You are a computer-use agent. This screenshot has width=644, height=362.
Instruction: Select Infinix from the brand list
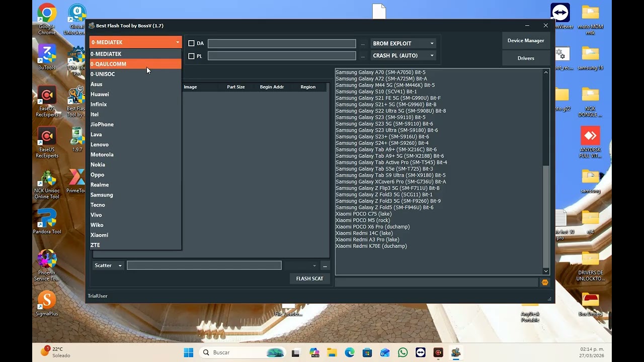point(135,104)
